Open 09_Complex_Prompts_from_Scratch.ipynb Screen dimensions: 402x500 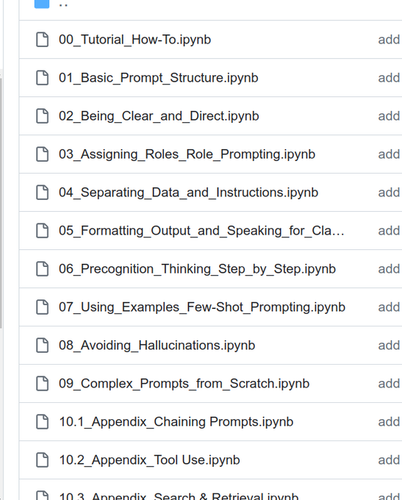[184, 384]
